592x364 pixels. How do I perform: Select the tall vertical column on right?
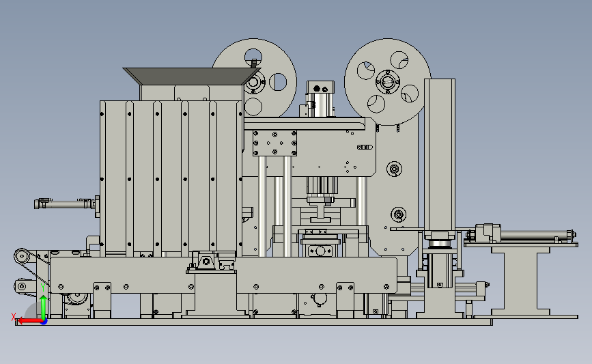click(x=440, y=155)
